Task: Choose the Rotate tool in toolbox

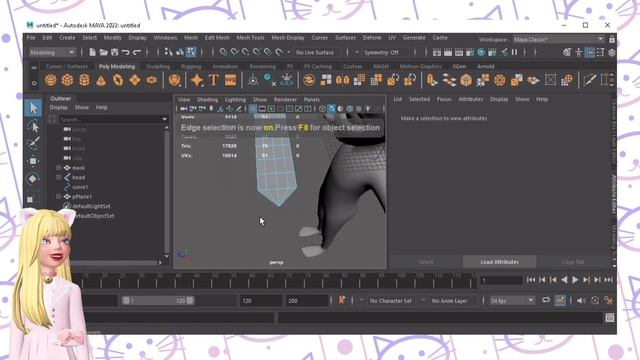Action: [x=33, y=178]
